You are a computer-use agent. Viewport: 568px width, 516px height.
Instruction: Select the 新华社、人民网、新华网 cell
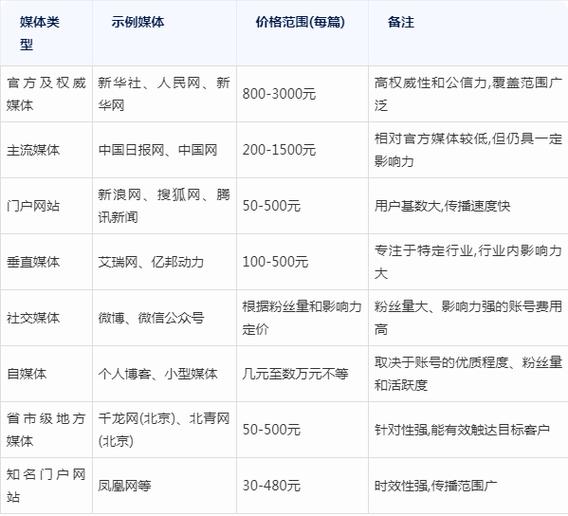(164, 94)
